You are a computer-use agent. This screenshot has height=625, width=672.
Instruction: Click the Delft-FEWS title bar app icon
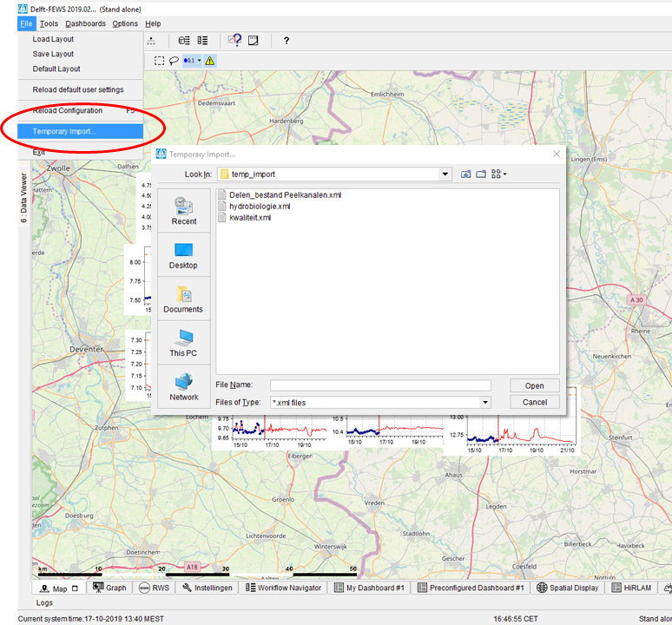coord(23,9)
